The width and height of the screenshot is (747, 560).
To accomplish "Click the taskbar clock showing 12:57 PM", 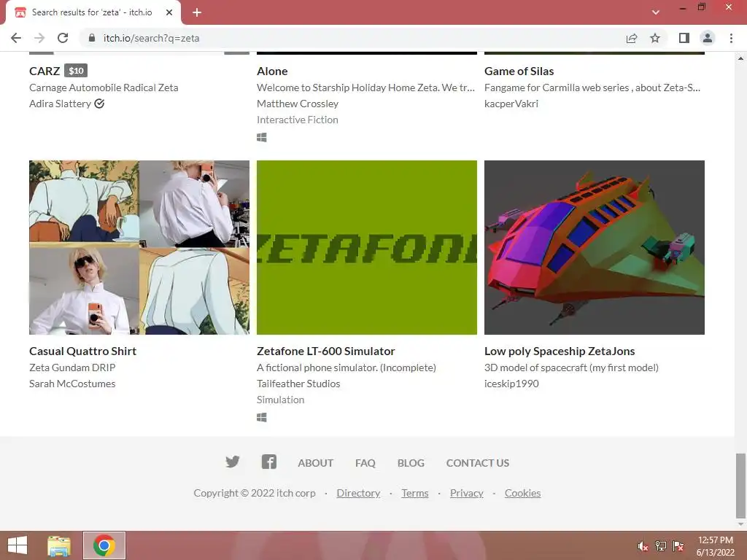I will 715,546.
